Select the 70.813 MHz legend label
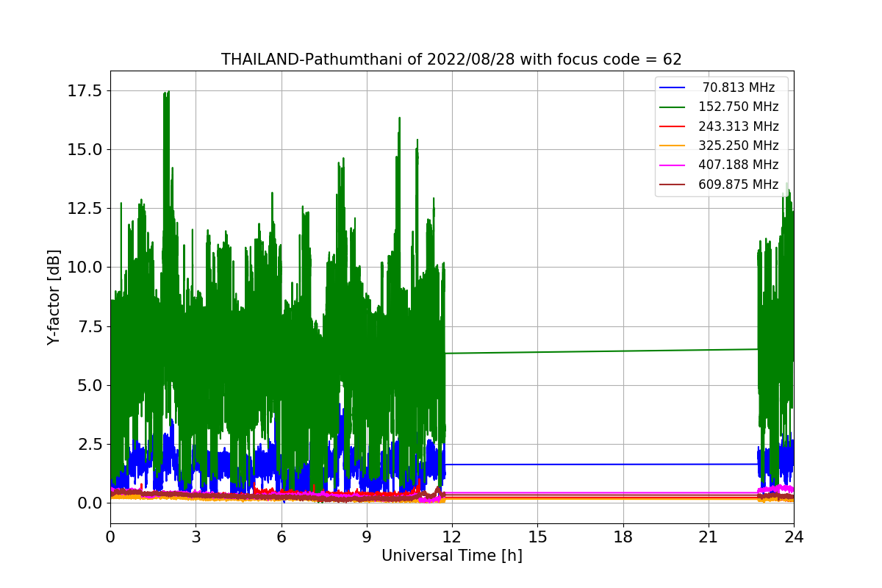The height and width of the screenshot is (588, 882). coord(739,87)
